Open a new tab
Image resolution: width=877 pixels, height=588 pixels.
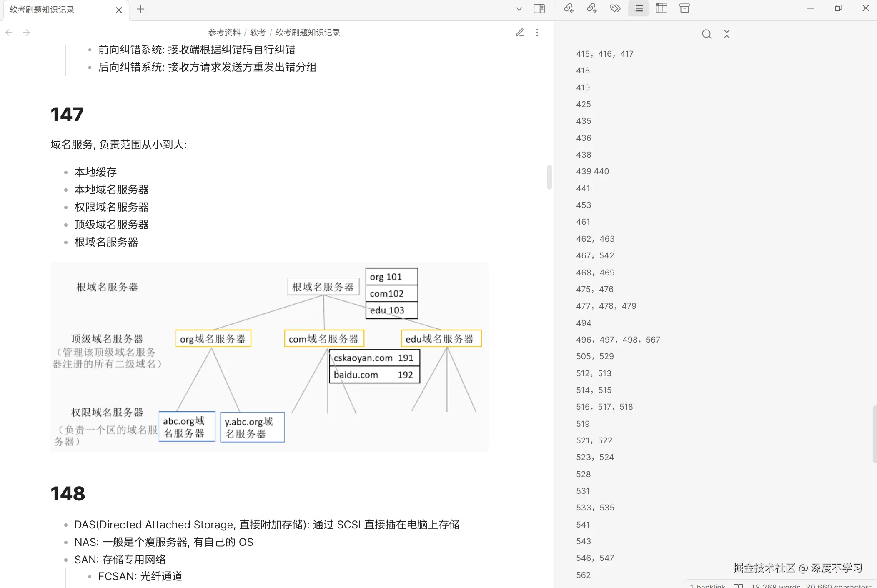tap(140, 9)
